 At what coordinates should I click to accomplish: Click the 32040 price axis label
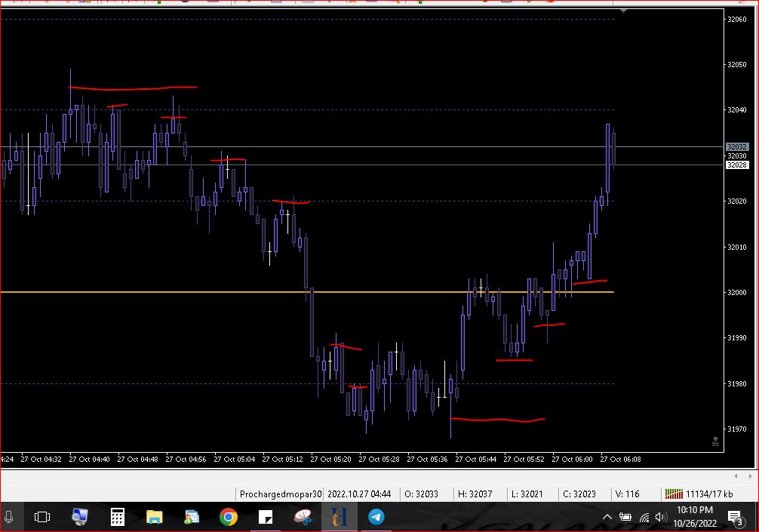pos(736,110)
